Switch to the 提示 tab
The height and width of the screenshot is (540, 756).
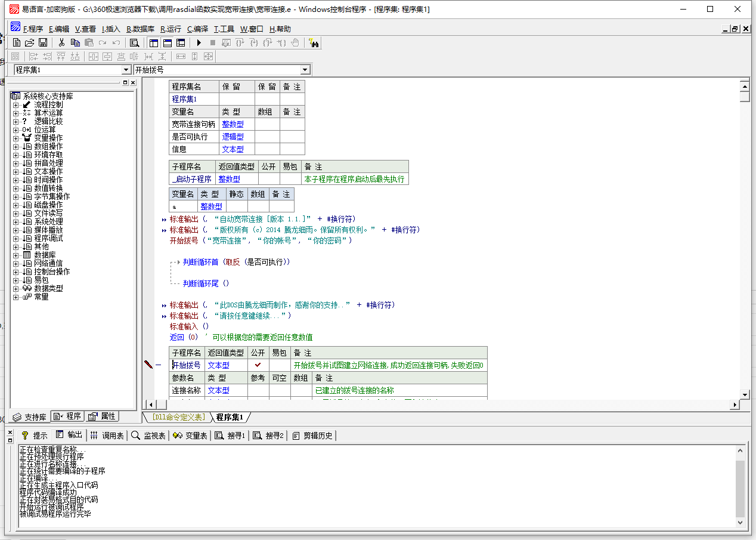pos(34,436)
